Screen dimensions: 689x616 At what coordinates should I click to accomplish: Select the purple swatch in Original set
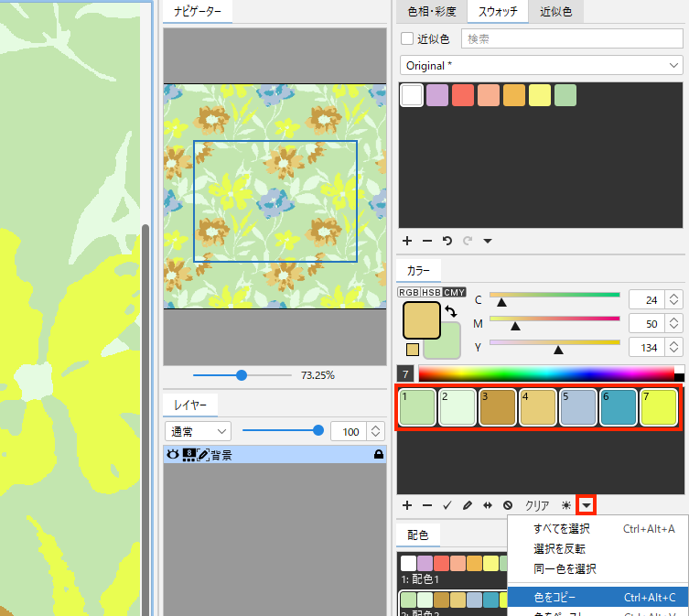437,95
